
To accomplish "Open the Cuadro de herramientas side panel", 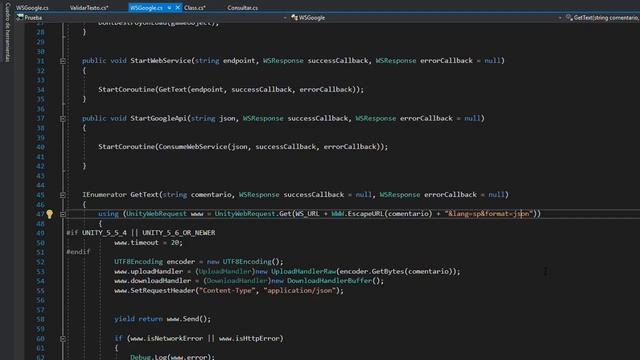I will click(x=7, y=32).
